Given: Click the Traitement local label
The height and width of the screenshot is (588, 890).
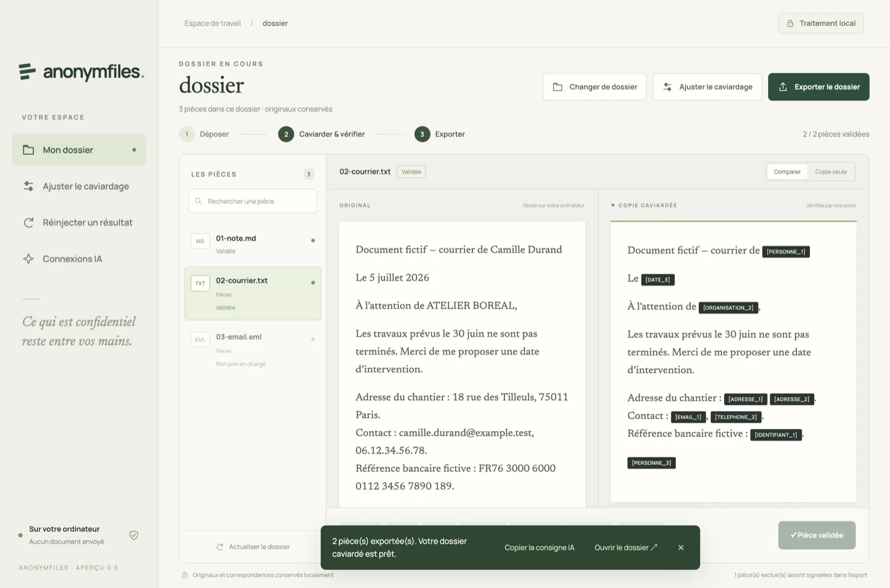Looking at the screenshot, I should pyautogui.click(x=827, y=23).
